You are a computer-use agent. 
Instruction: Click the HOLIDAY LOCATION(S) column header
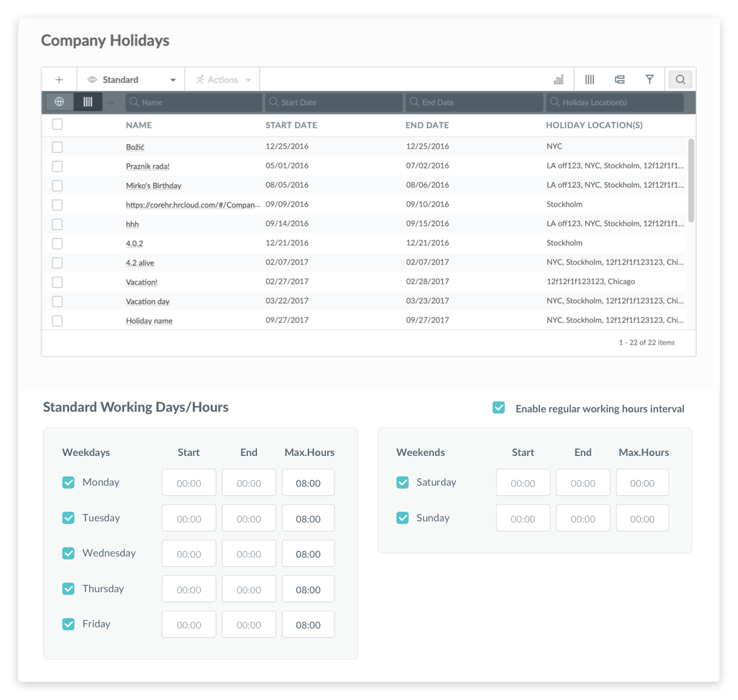[x=594, y=125]
